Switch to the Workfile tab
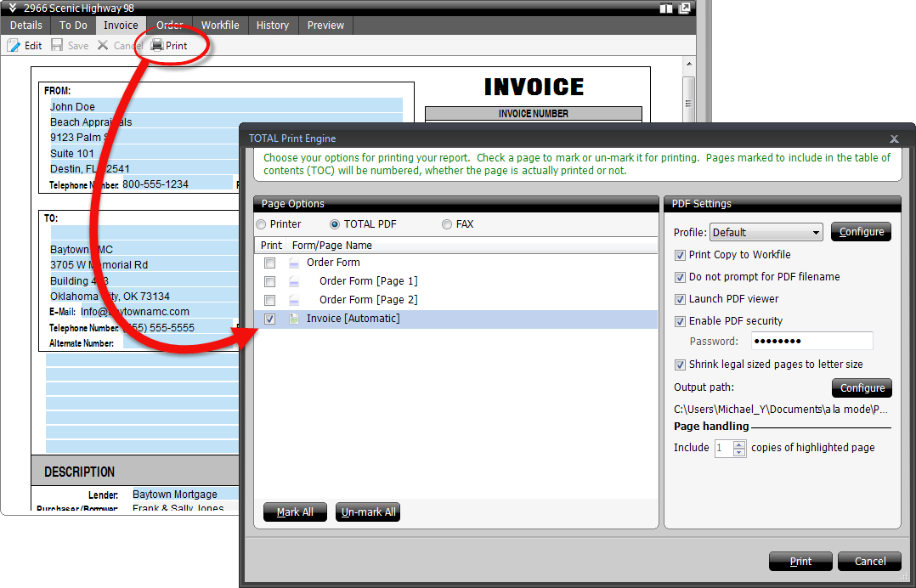This screenshot has height=588, width=916. (x=220, y=25)
